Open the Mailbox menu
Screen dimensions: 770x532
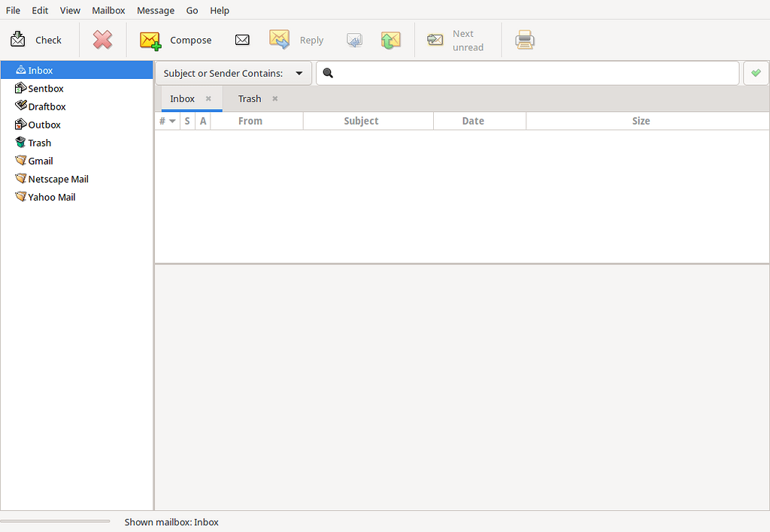[x=108, y=10]
